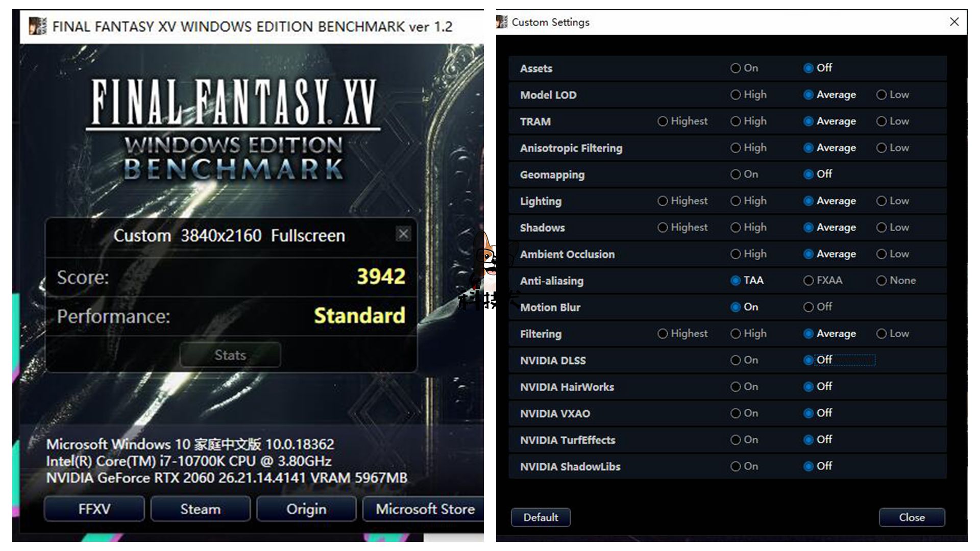Select None for Anti-aliasing
The image size is (980, 551).
[881, 281]
